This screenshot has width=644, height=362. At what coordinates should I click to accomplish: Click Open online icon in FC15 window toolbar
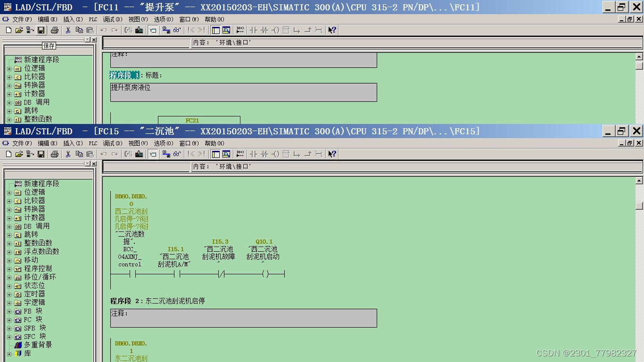(x=30, y=154)
